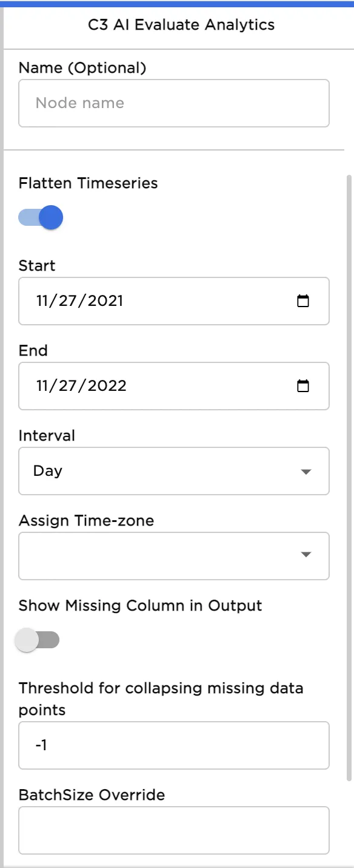
Task: Click the Threshold field containing -1
Action: click(174, 745)
